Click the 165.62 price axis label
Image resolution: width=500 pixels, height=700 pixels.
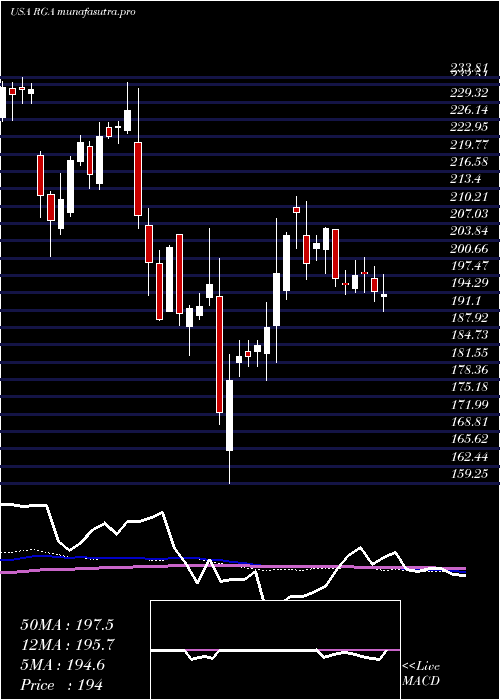pyautogui.click(x=469, y=439)
